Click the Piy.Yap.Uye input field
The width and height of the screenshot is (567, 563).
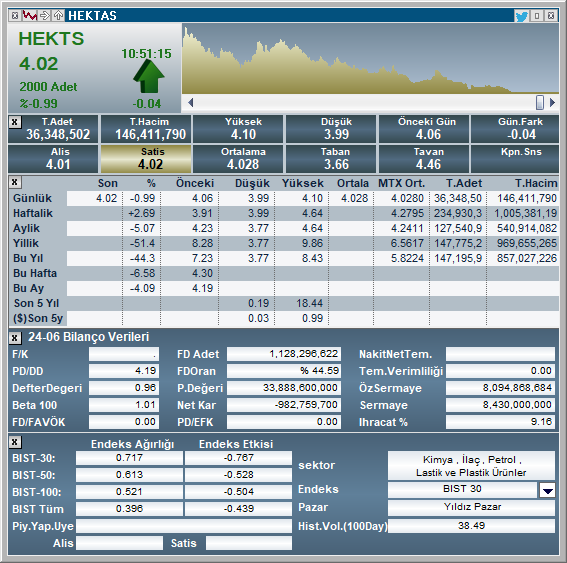(x=184, y=526)
